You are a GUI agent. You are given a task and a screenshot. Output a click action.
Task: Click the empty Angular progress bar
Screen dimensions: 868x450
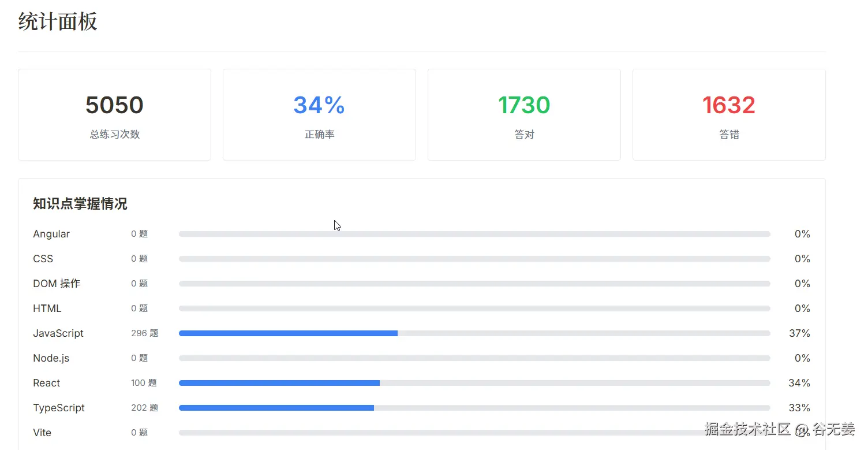click(x=474, y=234)
